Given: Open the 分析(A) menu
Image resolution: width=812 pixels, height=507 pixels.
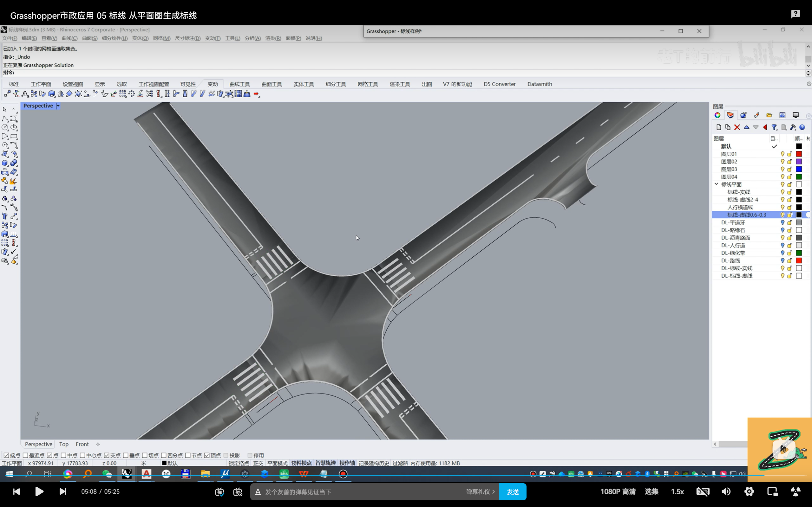Looking at the screenshot, I should pos(252,38).
